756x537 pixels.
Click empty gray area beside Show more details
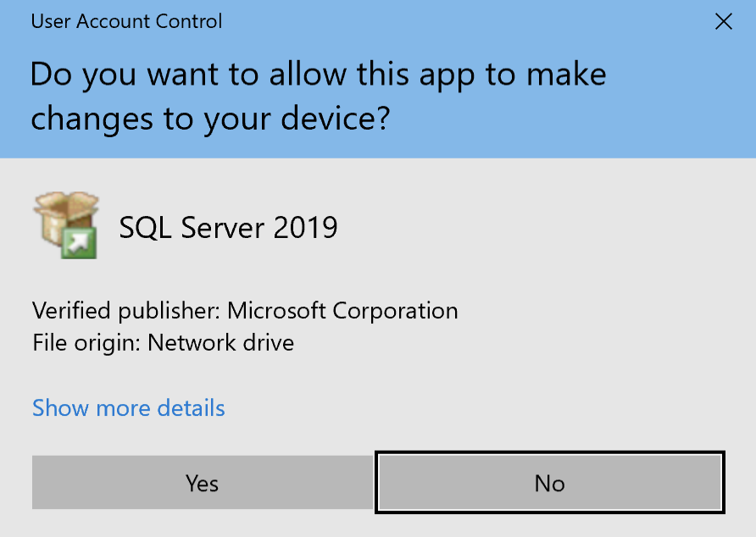[482, 407]
